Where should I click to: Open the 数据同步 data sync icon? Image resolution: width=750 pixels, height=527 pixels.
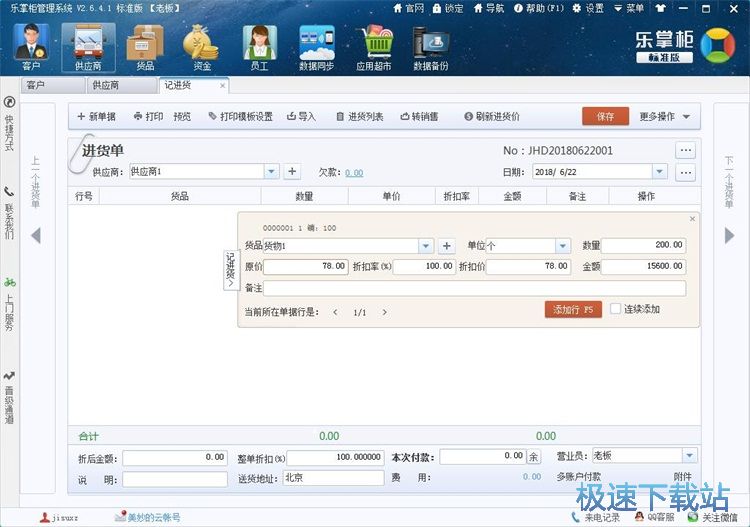pyautogui.click(x=316, y=47)
